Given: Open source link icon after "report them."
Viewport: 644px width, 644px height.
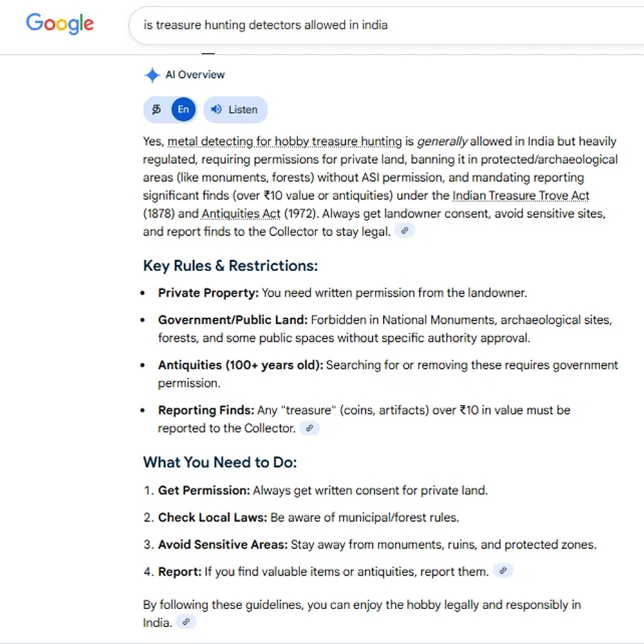Looking at the screenshot, I should (503, 571).
